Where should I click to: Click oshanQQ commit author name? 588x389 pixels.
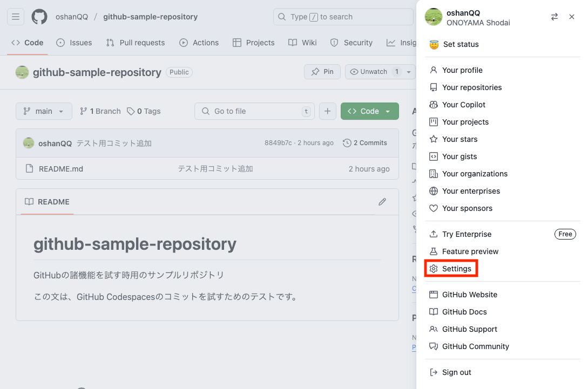[55, 143]
